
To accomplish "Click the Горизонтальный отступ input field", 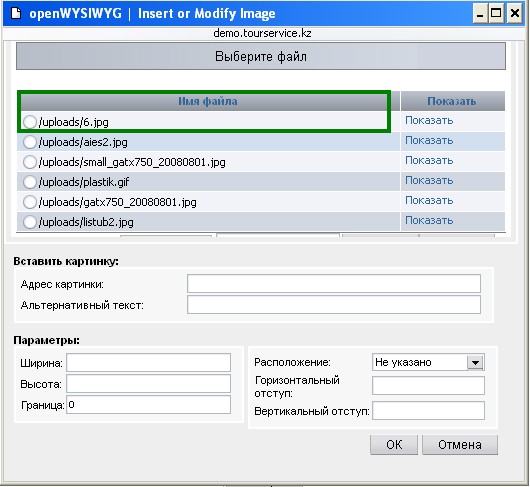I will pyautogui.click(x=428, y=386).
